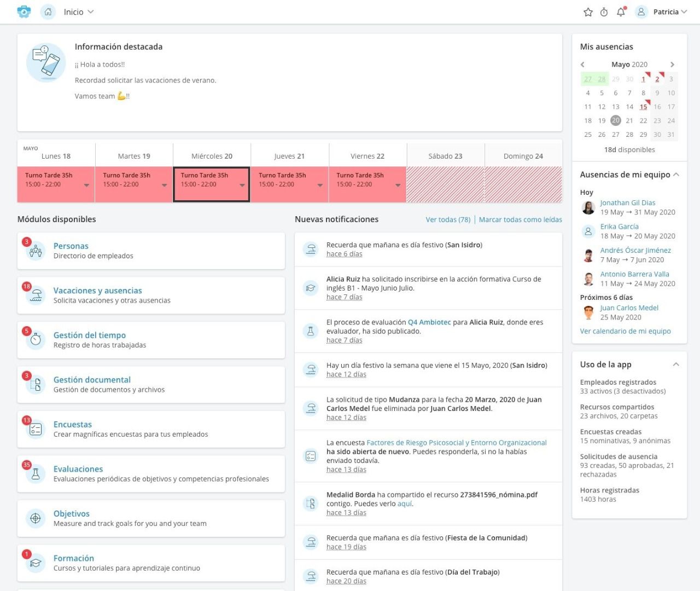Select the Miércoles 20 shift cell
The height and width of the screenshot is (591, 700).
[211, 184]
